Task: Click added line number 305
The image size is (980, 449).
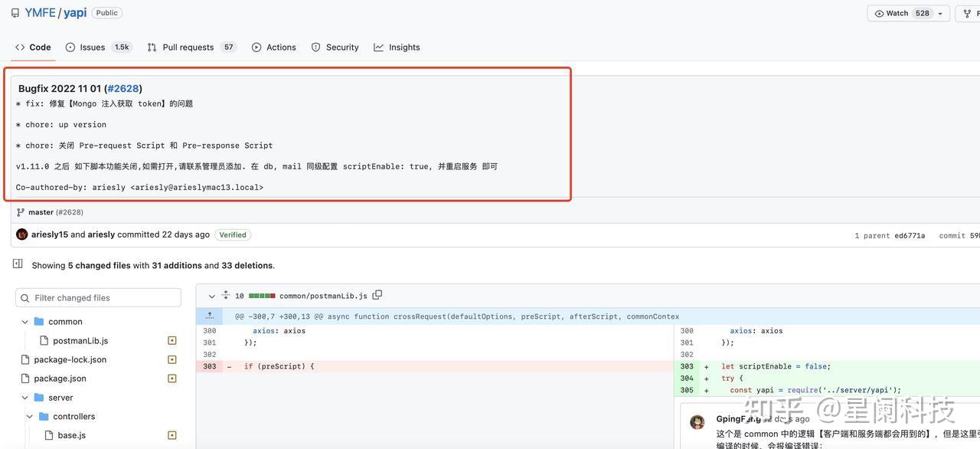Action: 687,390
